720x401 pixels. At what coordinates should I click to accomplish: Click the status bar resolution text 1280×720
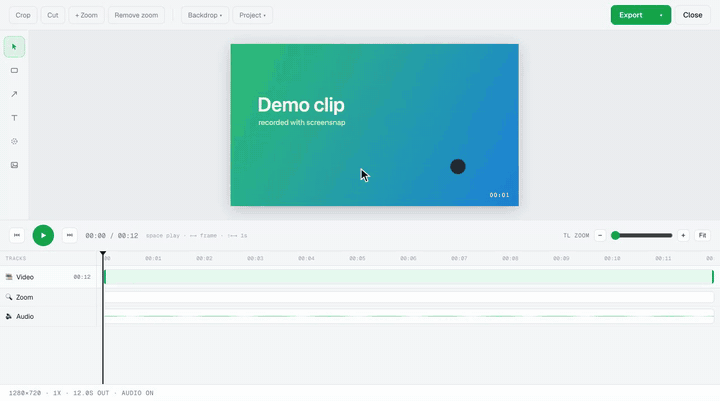(x=25, y=393)
